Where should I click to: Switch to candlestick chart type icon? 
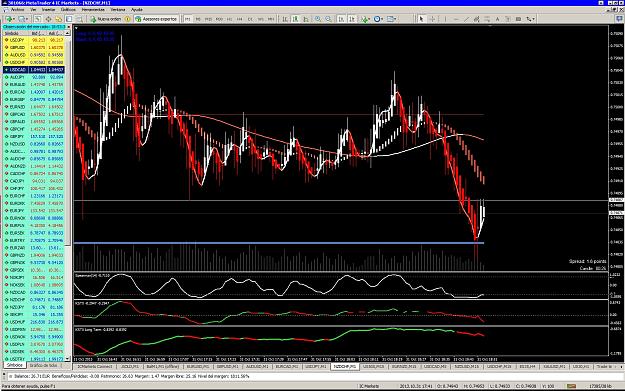click(295, 19)
